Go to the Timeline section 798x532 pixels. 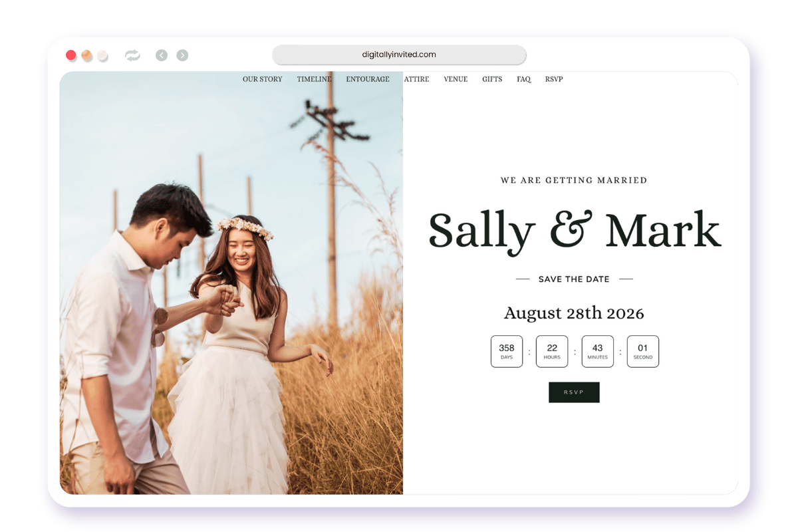[x=314, y=79]
